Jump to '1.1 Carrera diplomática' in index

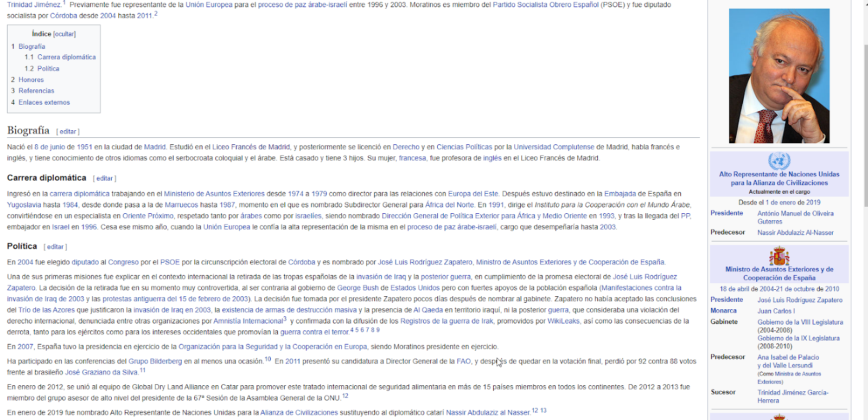click(60, 57)
